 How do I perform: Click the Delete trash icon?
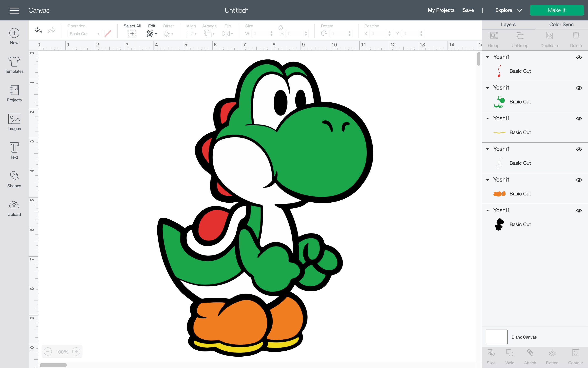coord(576,36)
